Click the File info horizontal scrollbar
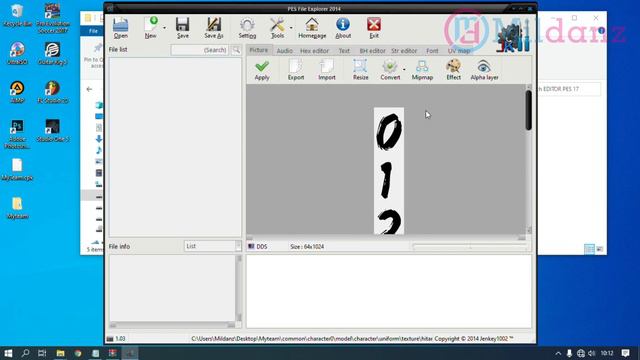The image size is (640, 360). pos(172,325)
